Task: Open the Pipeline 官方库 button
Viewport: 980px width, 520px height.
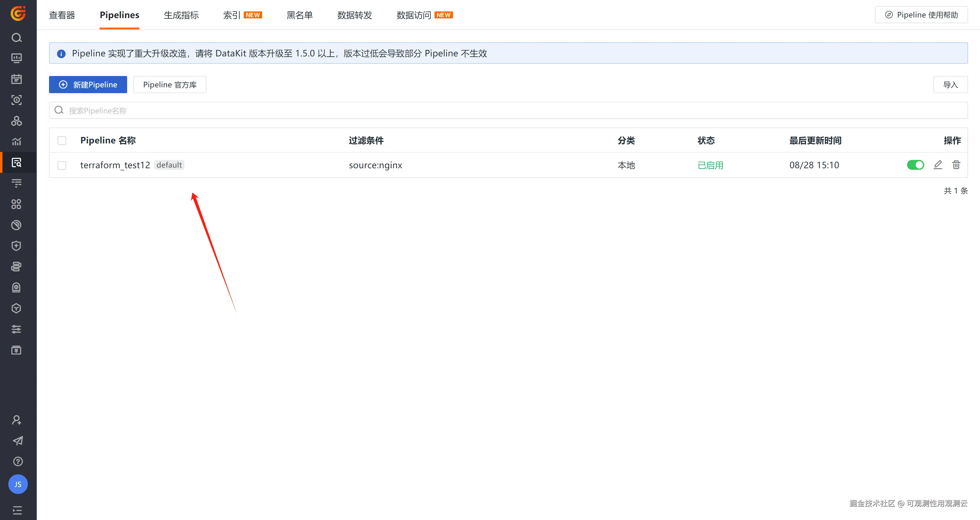Action: (170, 85)
